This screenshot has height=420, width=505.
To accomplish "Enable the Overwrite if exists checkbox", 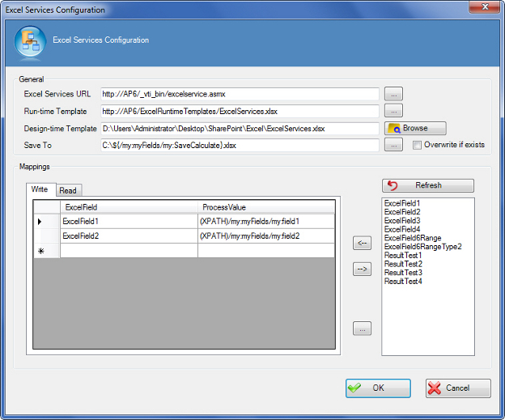I will [417, 146].
